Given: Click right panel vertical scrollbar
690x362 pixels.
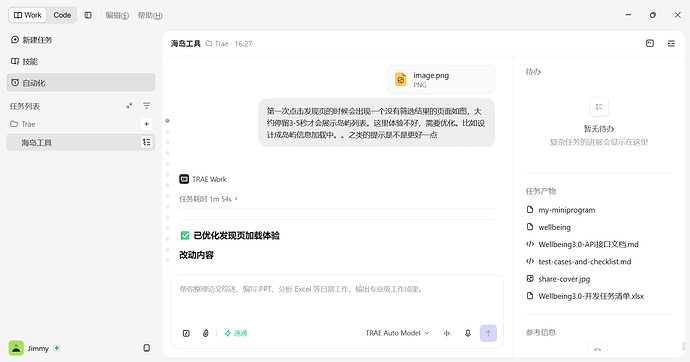Looking at the screenshot, I should pyautogui.click(x=683, y=347).
